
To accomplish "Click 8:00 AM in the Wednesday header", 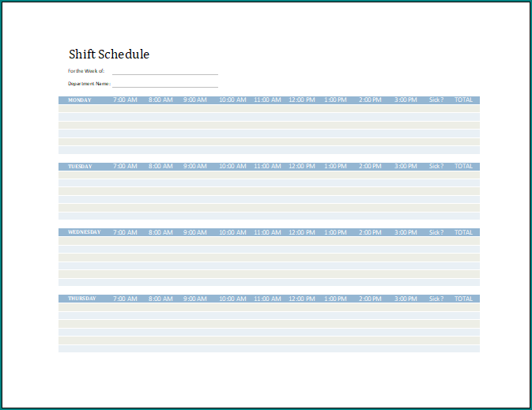I will 160,232.
